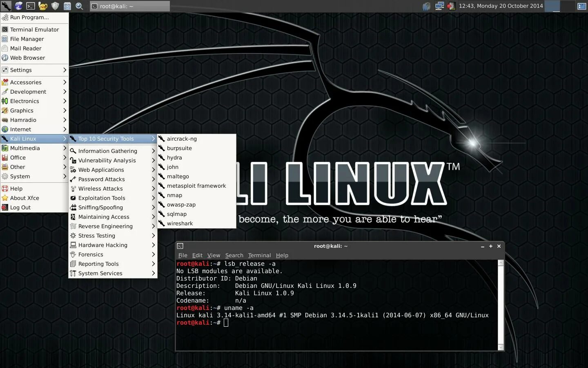Open Stress Testing category
Image resolution: width=588 pixels, height=368 pixels.
pos(113,236)
